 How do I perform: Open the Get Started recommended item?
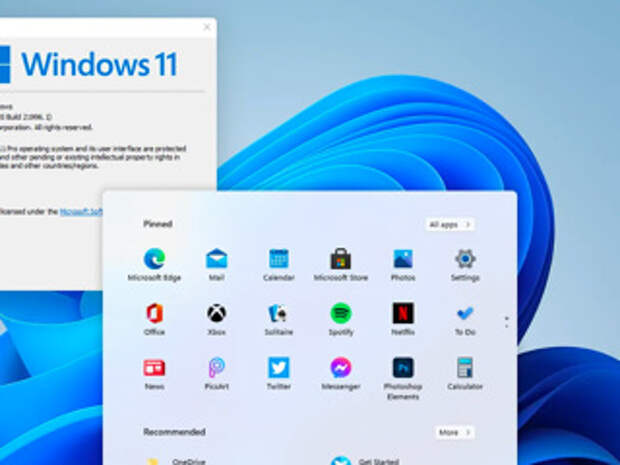[364, 461]
